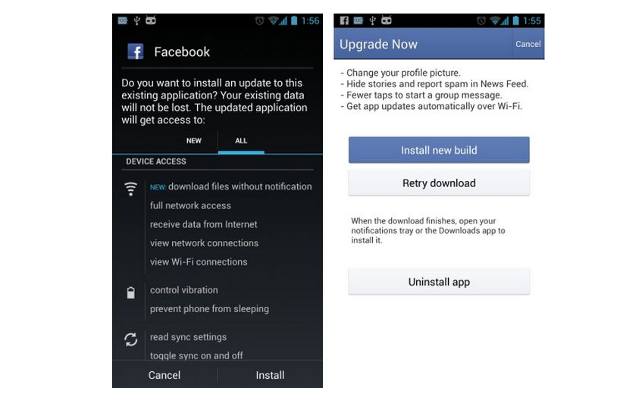Tap the Facebook notification icon in right status bar
The width and height of the screenshot is (620, 400).
[x=344, y=21]
